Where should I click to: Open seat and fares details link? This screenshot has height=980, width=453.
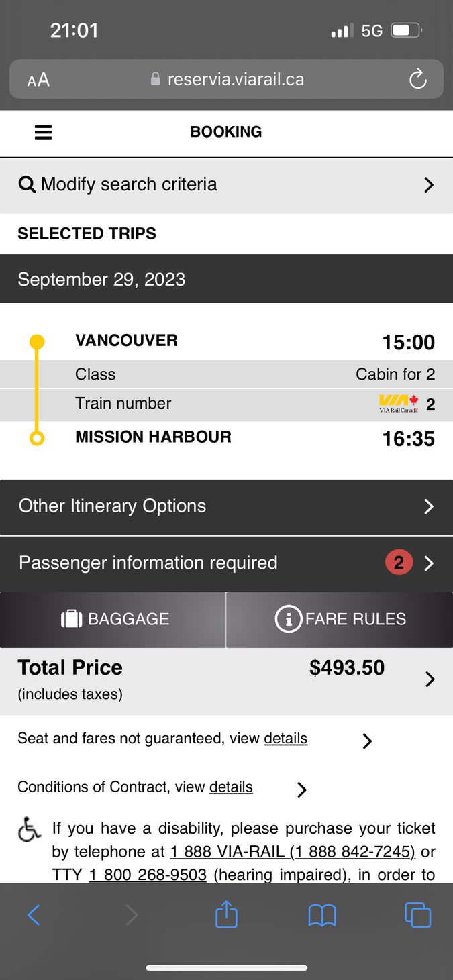tap(285, 739)
